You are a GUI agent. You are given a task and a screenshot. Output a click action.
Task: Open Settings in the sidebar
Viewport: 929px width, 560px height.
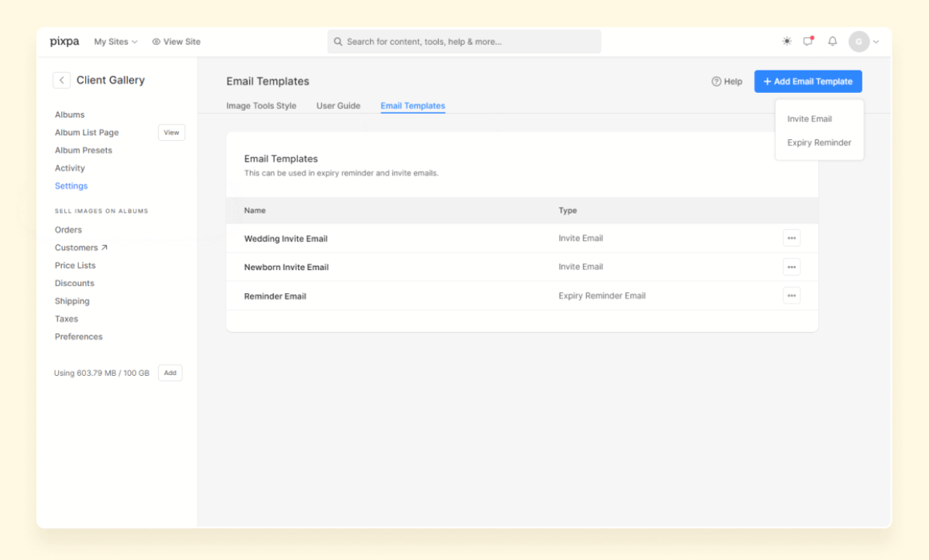[x=70, y=186]
